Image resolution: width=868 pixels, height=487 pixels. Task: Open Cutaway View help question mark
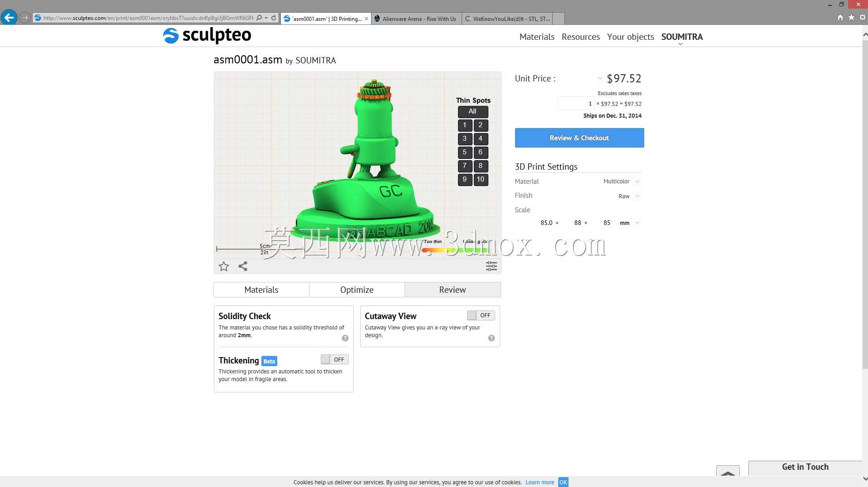click(492, 338)
